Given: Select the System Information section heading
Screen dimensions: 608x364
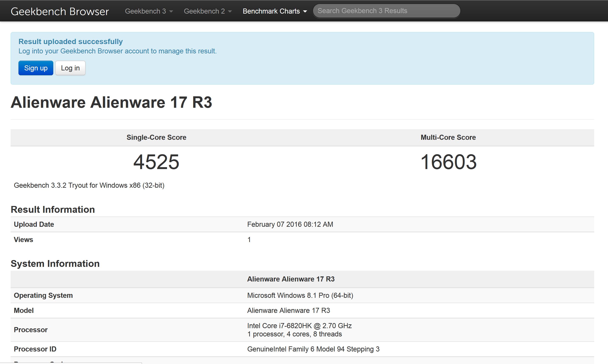Looking at the screenshot, I should click(x=55, y=263).
